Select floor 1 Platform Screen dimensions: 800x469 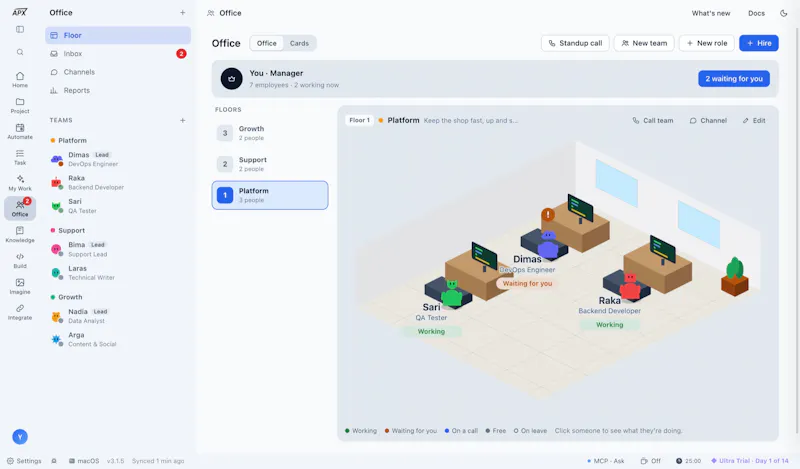pyautogui.click(x=270, y=195)
